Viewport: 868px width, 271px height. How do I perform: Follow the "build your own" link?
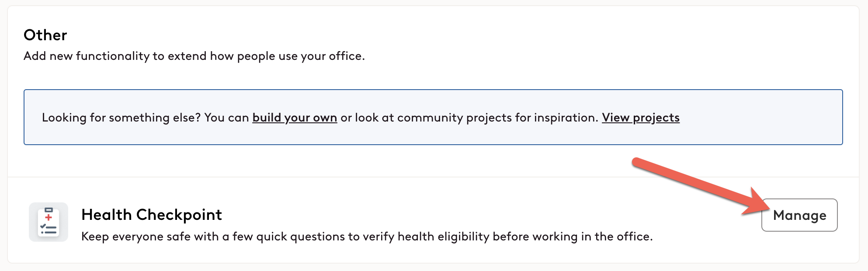[x=295, y=118]
